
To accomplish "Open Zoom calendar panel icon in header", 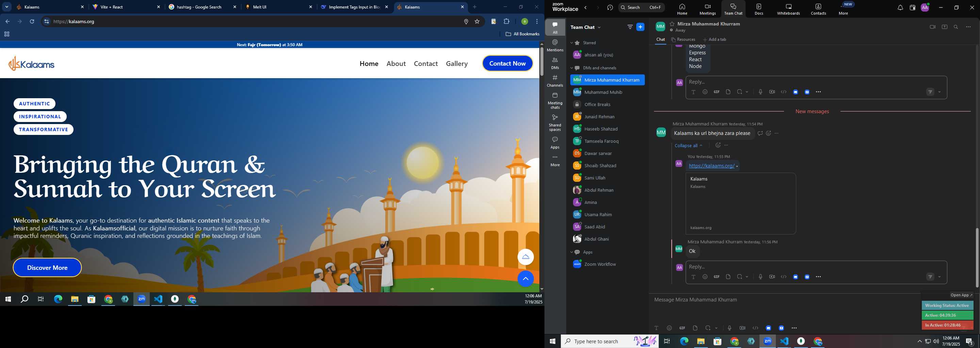I will tap(912, 7).
